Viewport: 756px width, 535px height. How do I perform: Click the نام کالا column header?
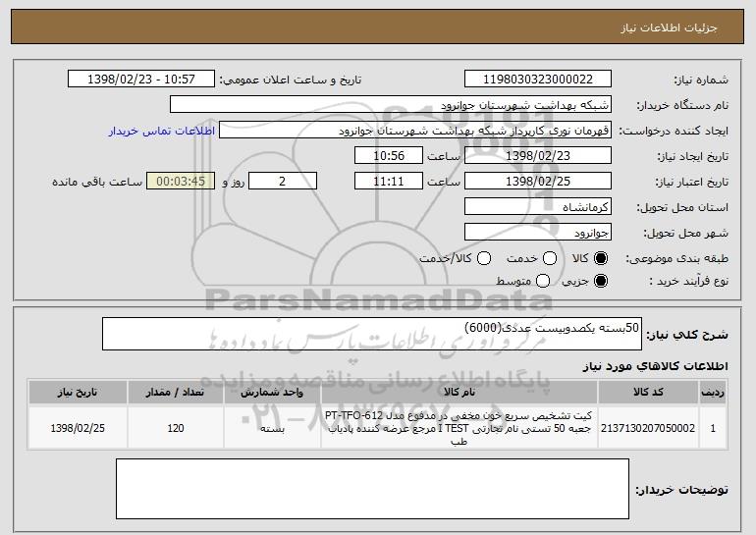click(459, 393)
